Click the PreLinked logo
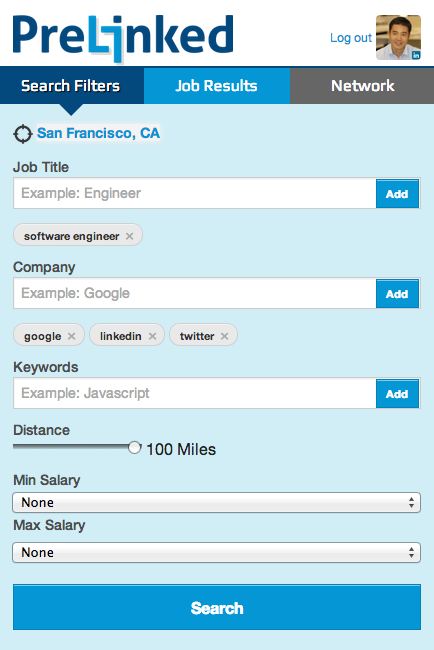 (x=123, y=37)
